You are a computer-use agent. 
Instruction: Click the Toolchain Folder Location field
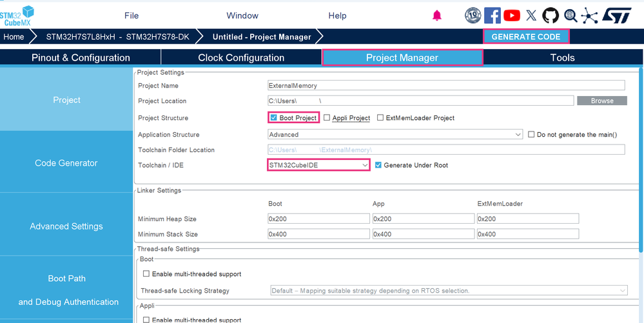pos(446,150)
